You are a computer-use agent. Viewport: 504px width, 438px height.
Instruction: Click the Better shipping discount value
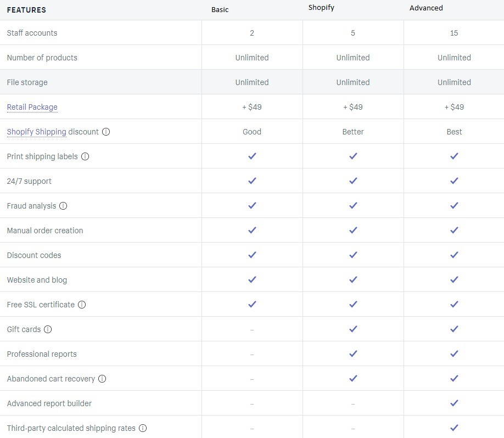353,132
